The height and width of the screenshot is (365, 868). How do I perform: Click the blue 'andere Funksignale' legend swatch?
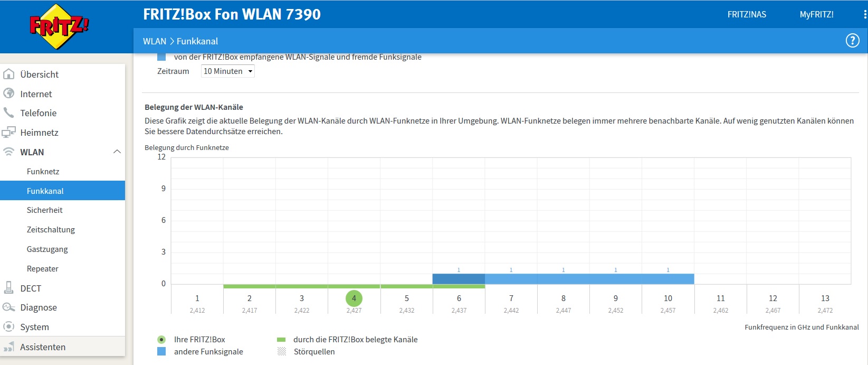point(161,351)
